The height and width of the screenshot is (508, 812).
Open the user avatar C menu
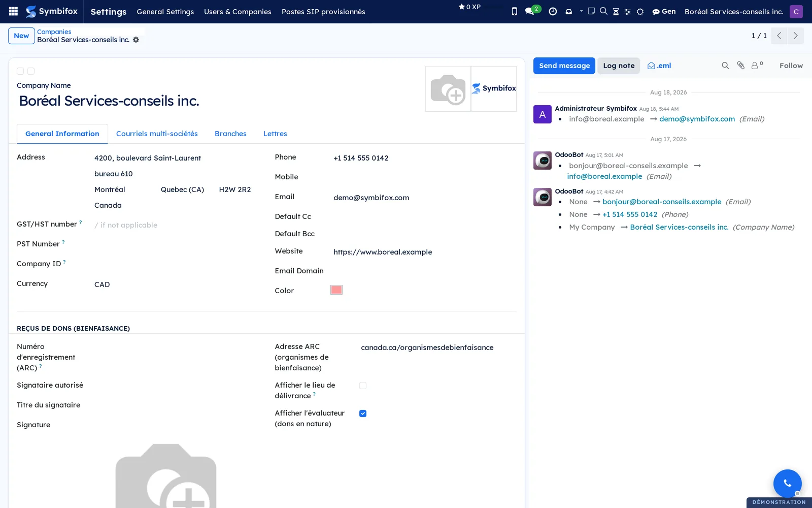796,11
